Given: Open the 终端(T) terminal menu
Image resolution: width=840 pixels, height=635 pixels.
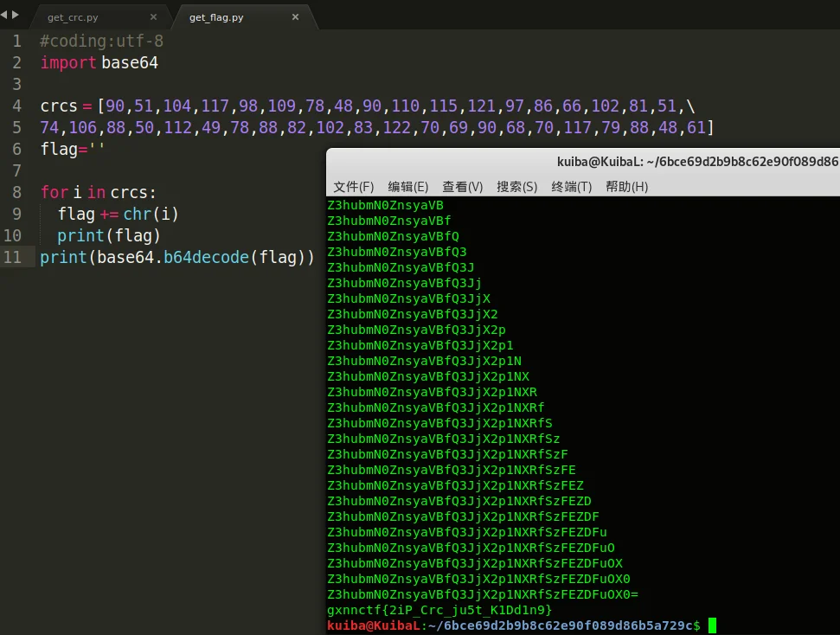Looking at the screenshot, I should coord(572,187).
